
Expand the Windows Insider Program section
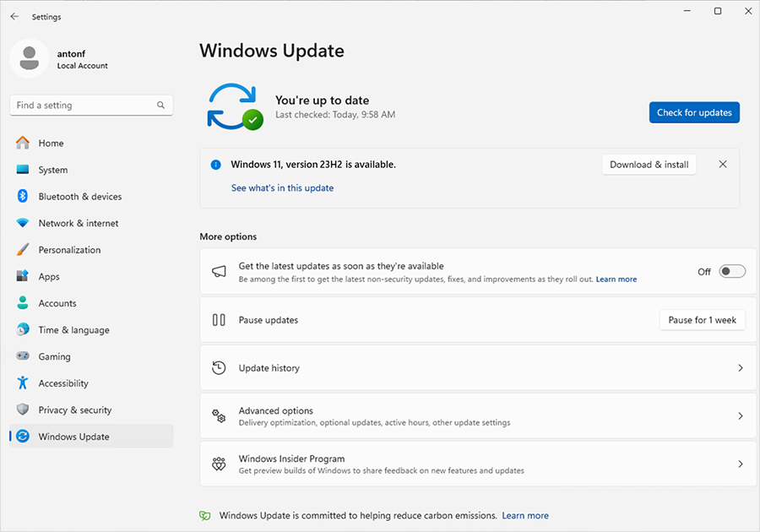point(741,464)
